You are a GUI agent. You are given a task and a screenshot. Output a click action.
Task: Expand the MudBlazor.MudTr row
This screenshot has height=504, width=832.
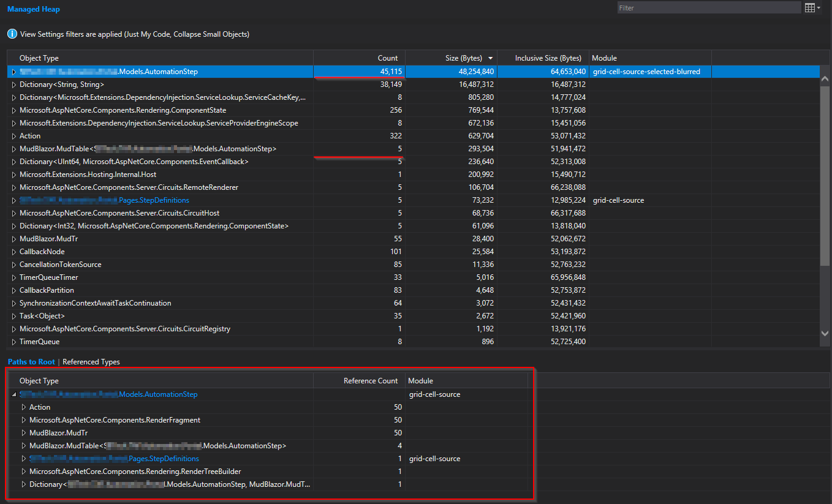(x=13, y=238)
